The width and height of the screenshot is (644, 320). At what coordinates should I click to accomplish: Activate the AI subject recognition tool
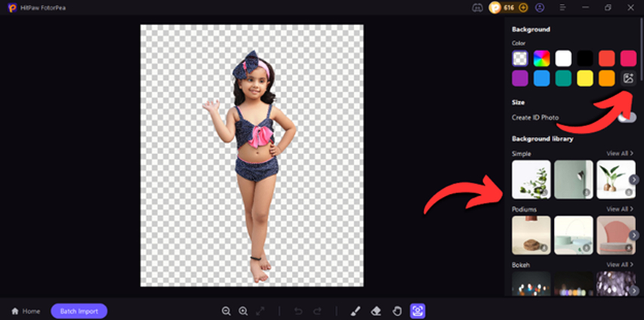(418, 311)
